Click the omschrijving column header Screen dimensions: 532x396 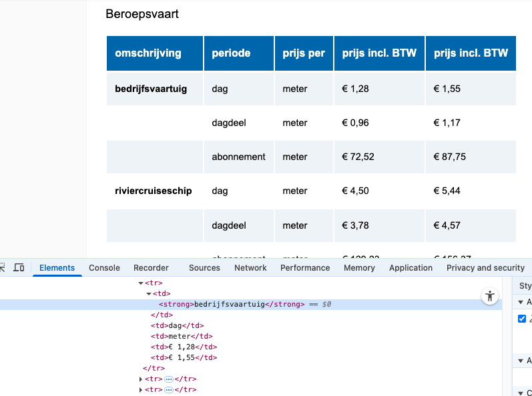click(155, 53)
